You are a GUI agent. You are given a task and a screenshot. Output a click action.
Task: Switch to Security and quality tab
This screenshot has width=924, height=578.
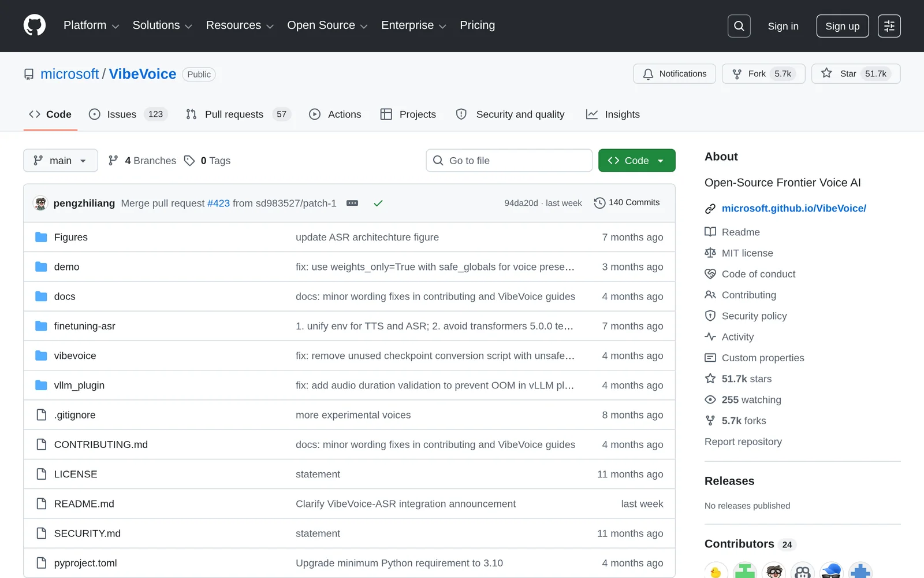511,114
